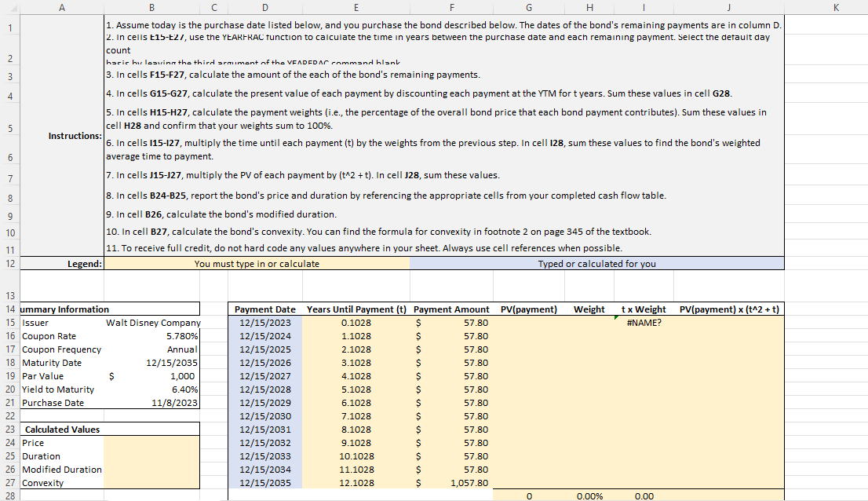The height and width of the screenshot is (501, 868).
Task: Click the Payment Date column header cell
Action: (264, 309)
